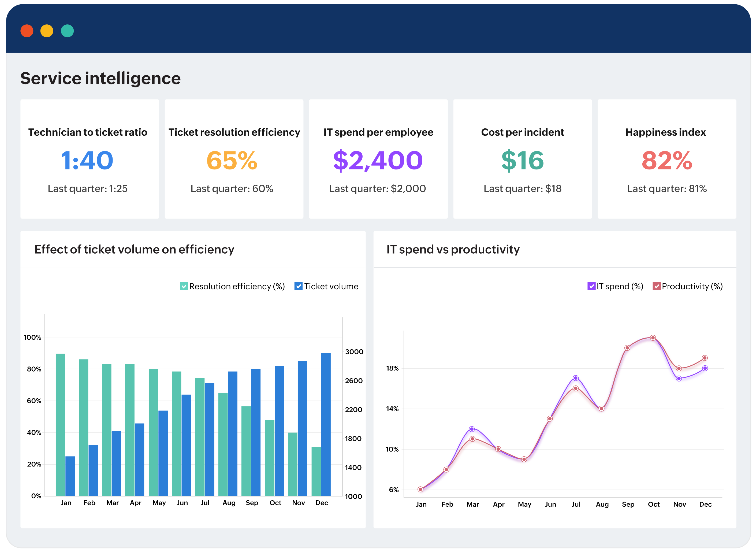Click the Mar resolution efficiency green bar
756x552 pixels.
tap(106, 430)
